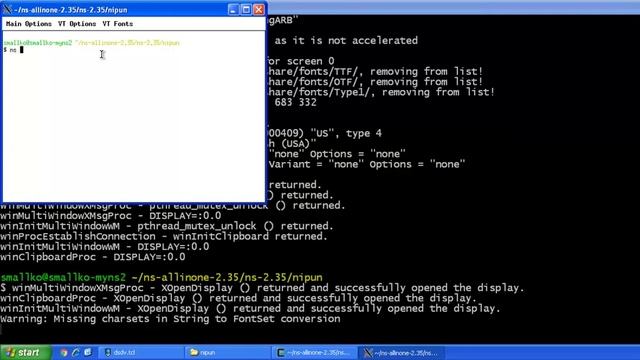Open the Main Options menu in xterm

[29, 24]
